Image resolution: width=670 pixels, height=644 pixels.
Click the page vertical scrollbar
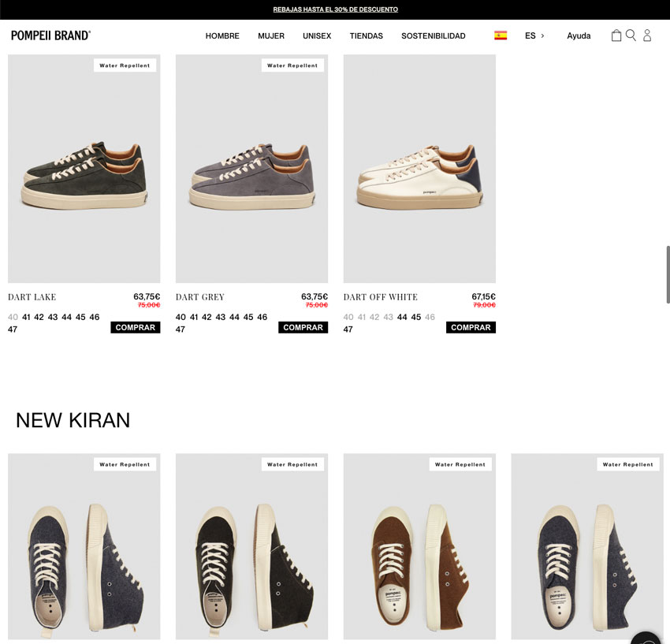(x=668, y=274)
